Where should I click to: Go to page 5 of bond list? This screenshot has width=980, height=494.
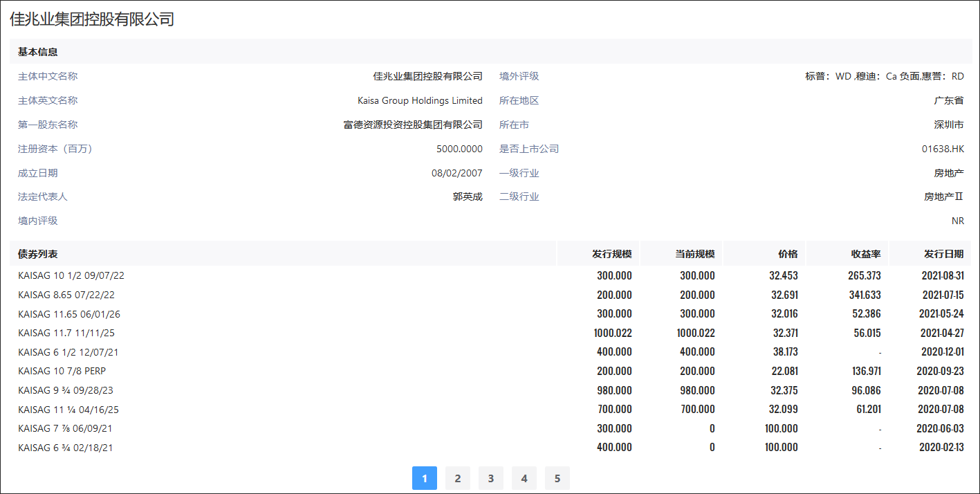pyautogui.click(x=557, y=477)
